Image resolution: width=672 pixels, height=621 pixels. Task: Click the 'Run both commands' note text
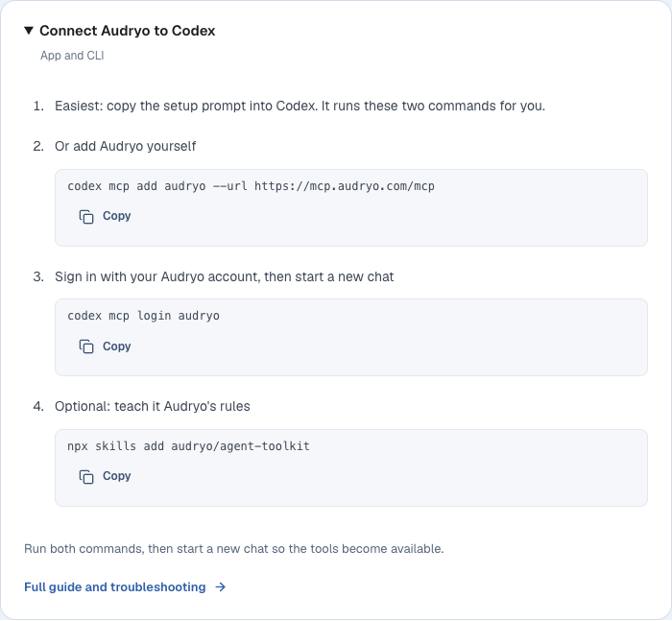pyautogui.click(x=233, y=549)
